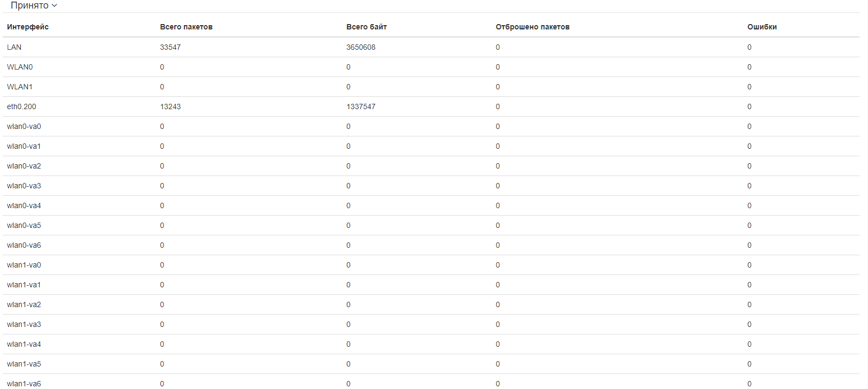Viewport: 868px width, 389px height.
Task: Click eth0.200 packets value 13243
Action: point(170,106)
